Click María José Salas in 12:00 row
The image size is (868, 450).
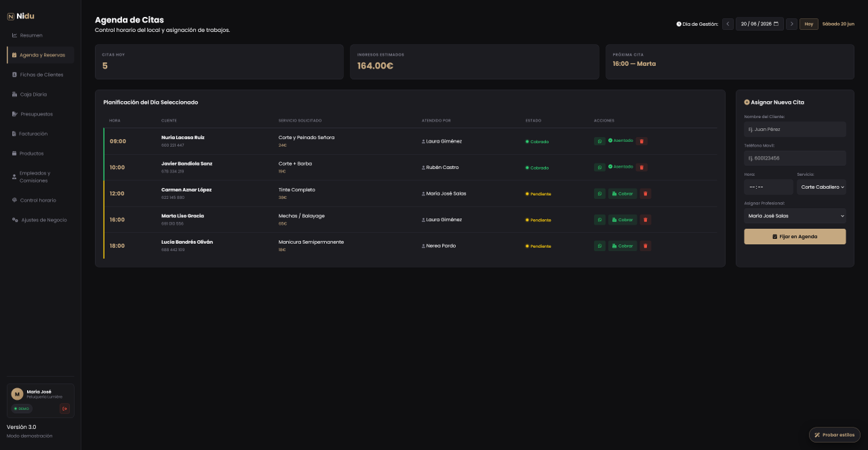point(444,193)
